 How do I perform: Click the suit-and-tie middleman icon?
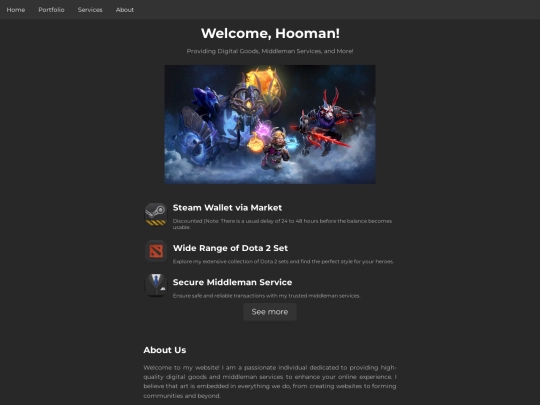156,285
